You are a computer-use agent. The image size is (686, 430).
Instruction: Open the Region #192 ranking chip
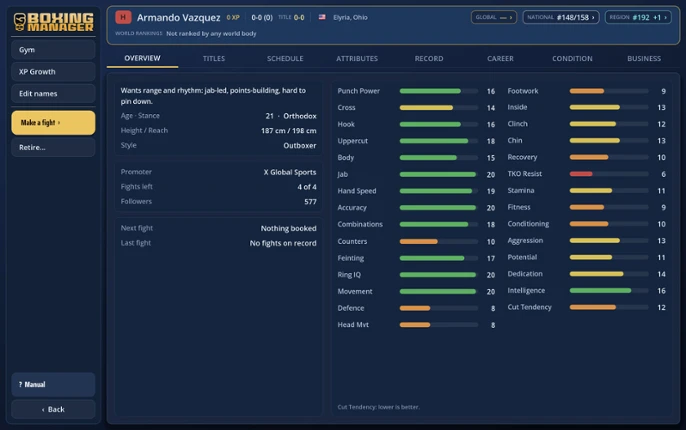tap(638, 17)
